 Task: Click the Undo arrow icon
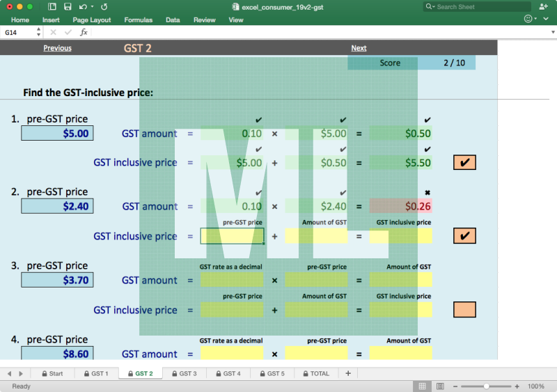point(82,6)
